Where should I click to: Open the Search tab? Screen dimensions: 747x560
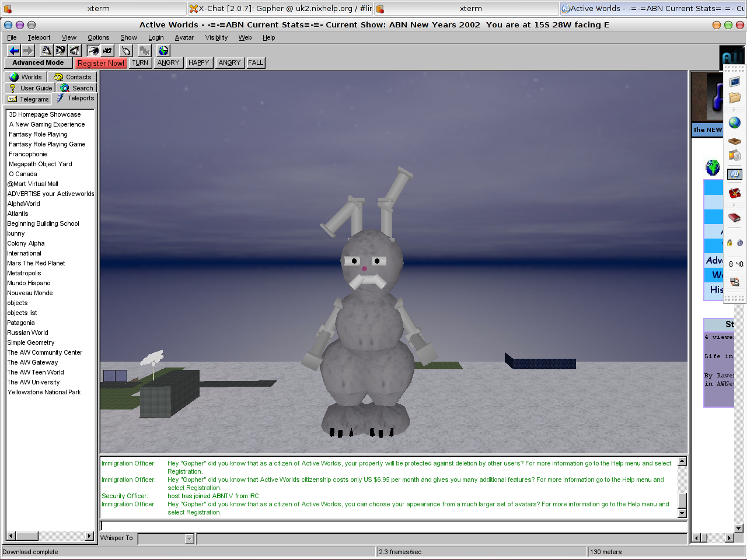click(76, 88)
